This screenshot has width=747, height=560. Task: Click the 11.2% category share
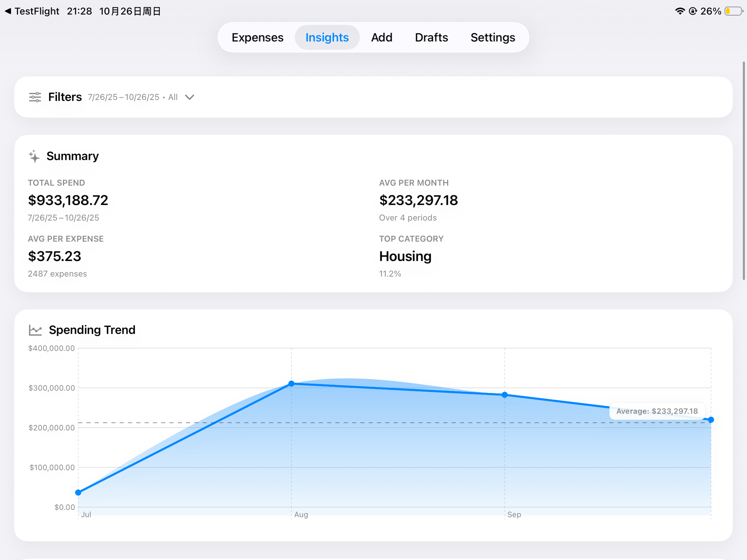click(390, 274)
